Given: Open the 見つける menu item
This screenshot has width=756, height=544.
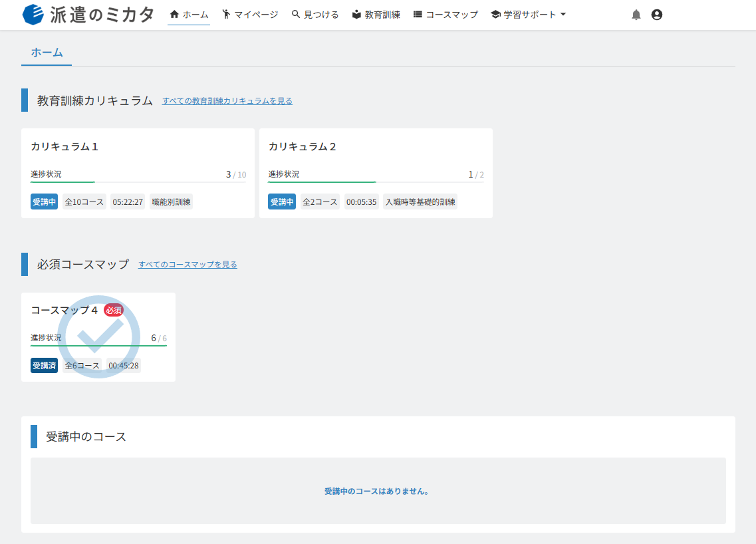Looking at the screenshot, I should tap(315, 15).
